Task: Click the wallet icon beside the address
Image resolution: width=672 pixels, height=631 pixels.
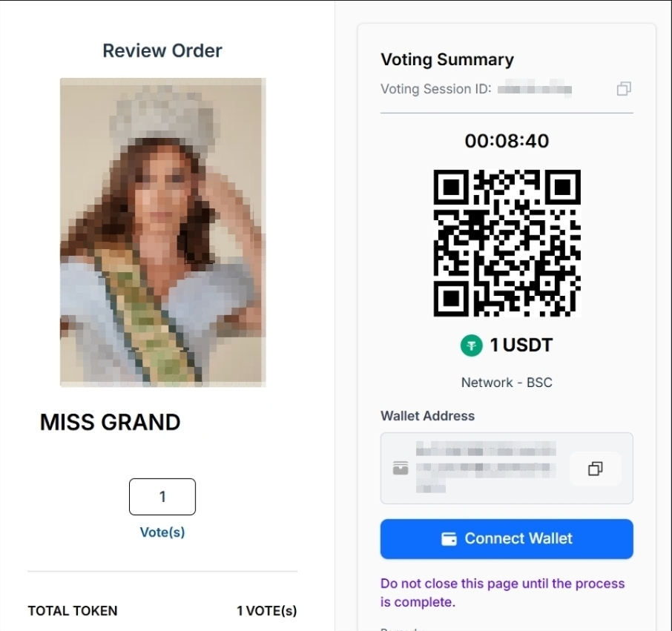Action: (401, 469)
